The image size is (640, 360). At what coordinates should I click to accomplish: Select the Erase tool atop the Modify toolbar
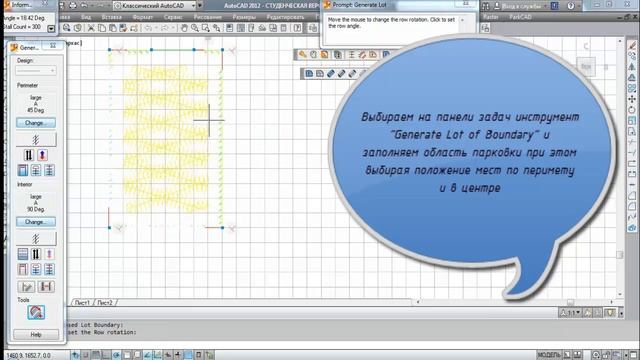pyautogui.click(x=632, y=44)
